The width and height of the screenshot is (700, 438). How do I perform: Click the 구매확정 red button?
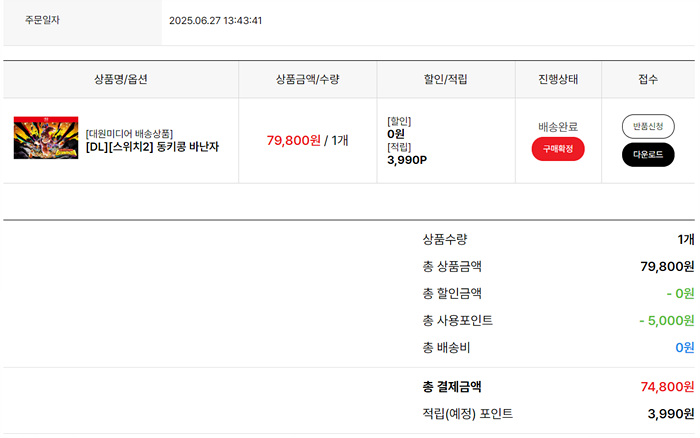click(558, 149)
